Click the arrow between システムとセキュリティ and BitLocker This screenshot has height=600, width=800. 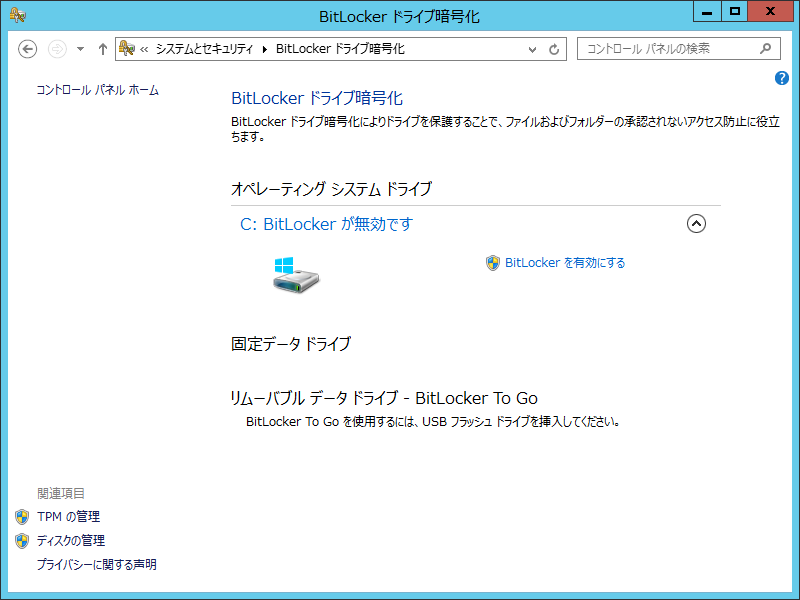click(x=264, y=49)
